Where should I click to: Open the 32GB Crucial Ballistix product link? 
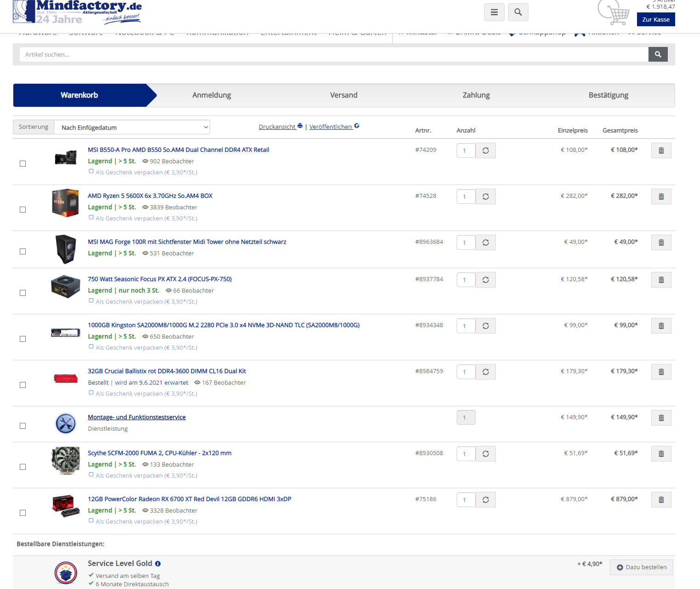167,371
